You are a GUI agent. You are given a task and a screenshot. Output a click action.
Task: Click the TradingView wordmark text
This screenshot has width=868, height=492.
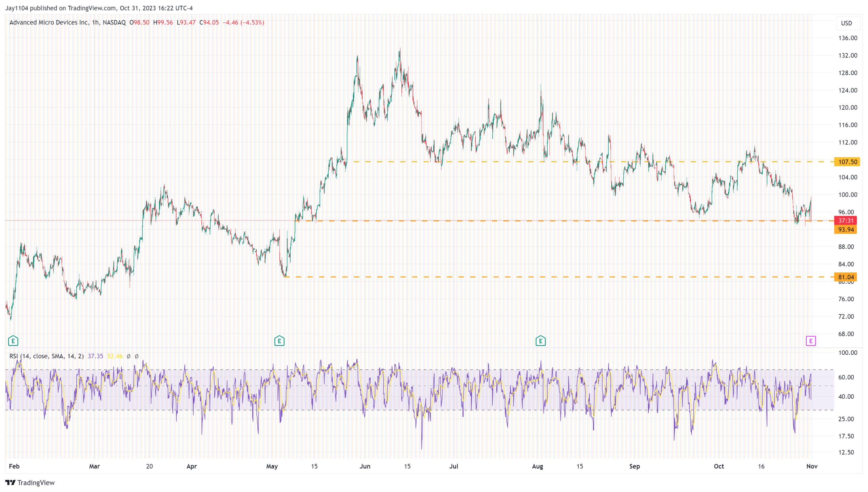[36, 482]
